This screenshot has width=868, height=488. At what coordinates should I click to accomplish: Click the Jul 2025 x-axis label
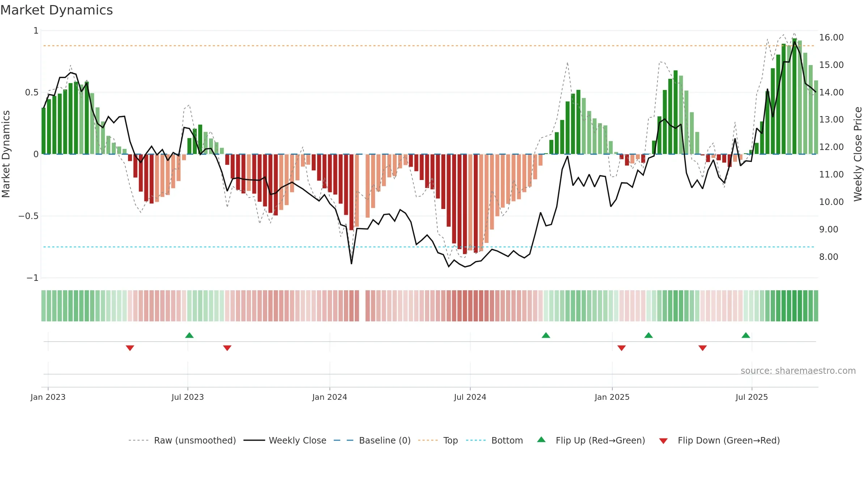752,397
